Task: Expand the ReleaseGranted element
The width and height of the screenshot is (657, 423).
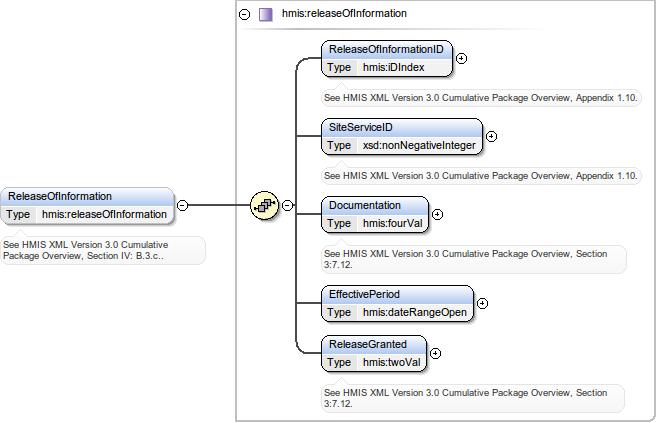Action: coord(435,352)
